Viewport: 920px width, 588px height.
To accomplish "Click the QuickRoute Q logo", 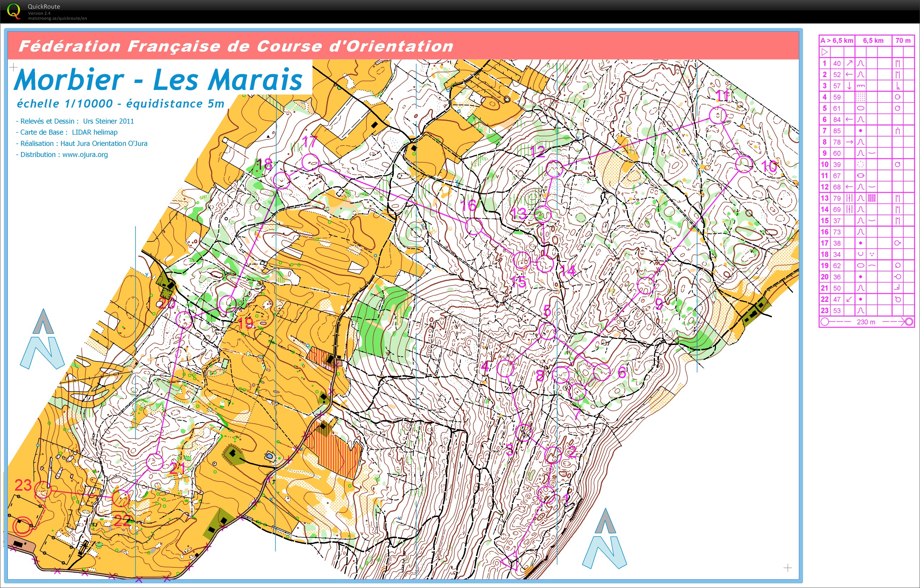I will click(14, 11).
